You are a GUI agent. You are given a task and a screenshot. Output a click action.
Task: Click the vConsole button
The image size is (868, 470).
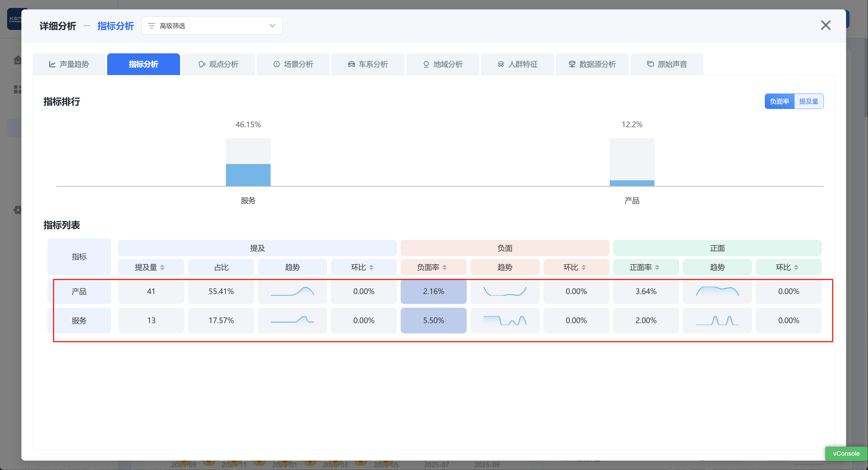pyautogui.click(x=846, y=453)
